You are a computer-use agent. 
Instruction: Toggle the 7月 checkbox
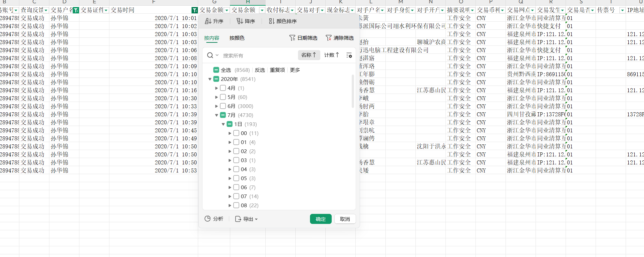(x=223, y=115)
